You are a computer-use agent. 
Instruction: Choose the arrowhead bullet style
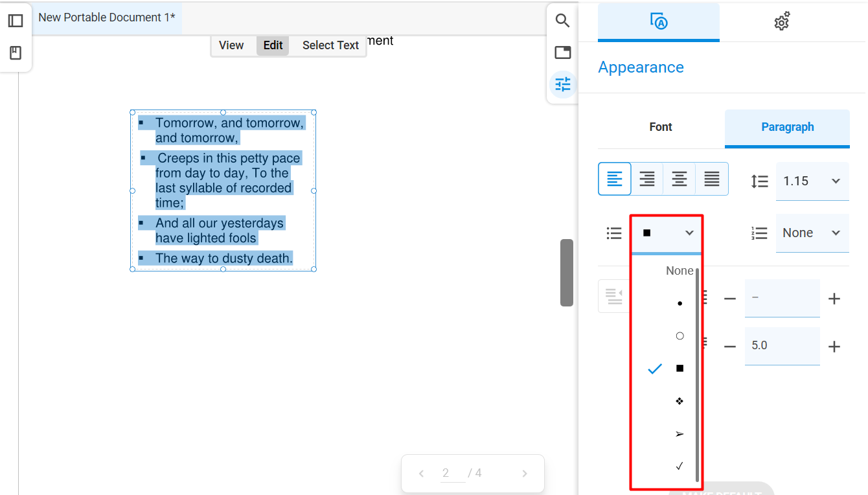pos(680,433)
